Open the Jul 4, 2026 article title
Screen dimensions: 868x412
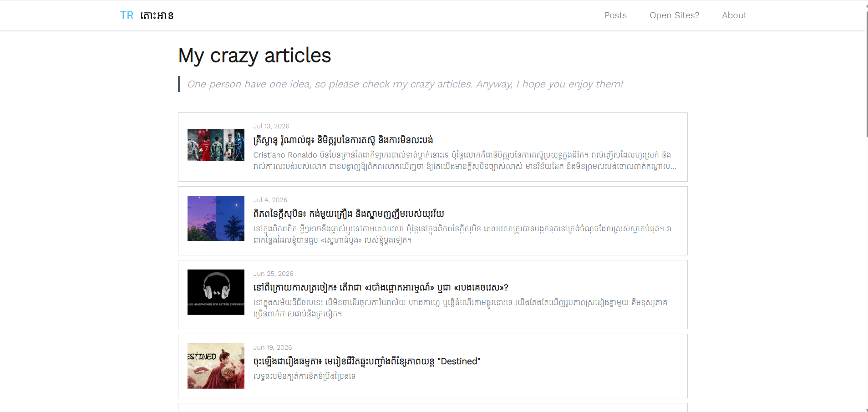click(349, 214)
